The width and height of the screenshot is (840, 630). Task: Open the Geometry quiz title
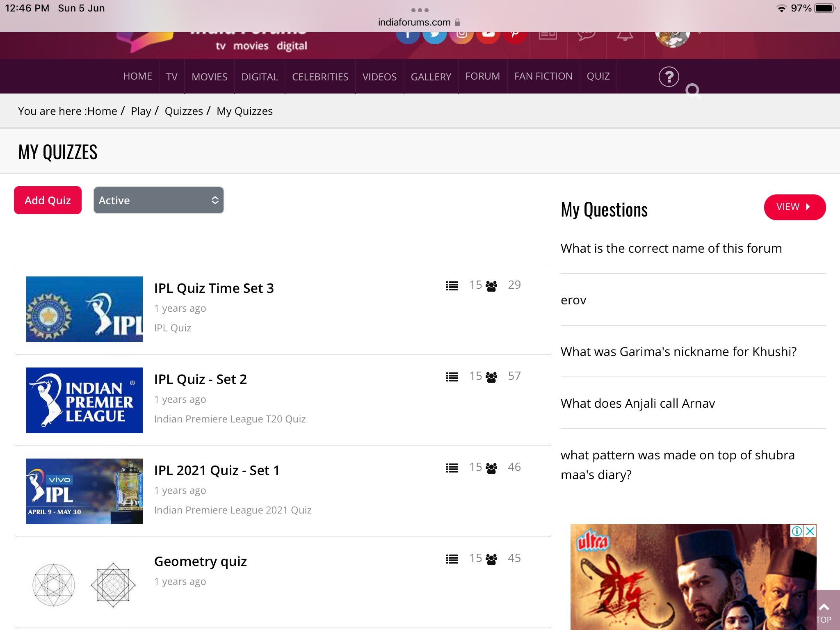coord(201,562)
